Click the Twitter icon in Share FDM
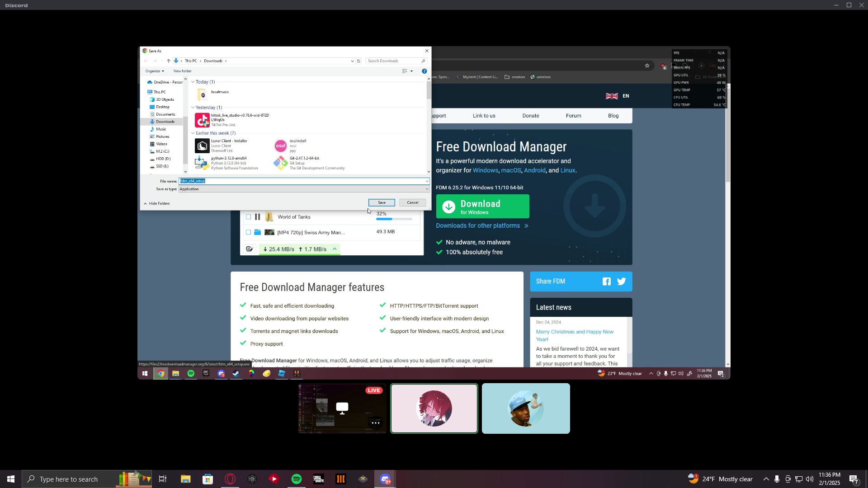 coord(622,282)
